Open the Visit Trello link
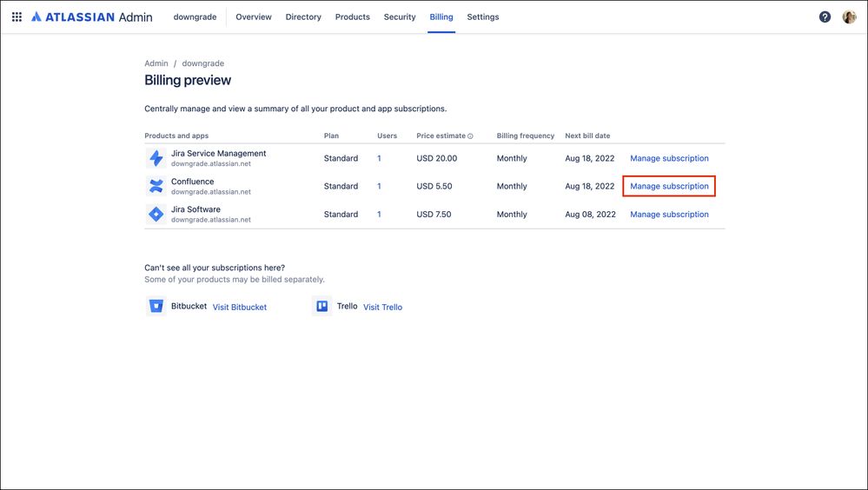Viewport: 868px width, 490px height. 382,308
